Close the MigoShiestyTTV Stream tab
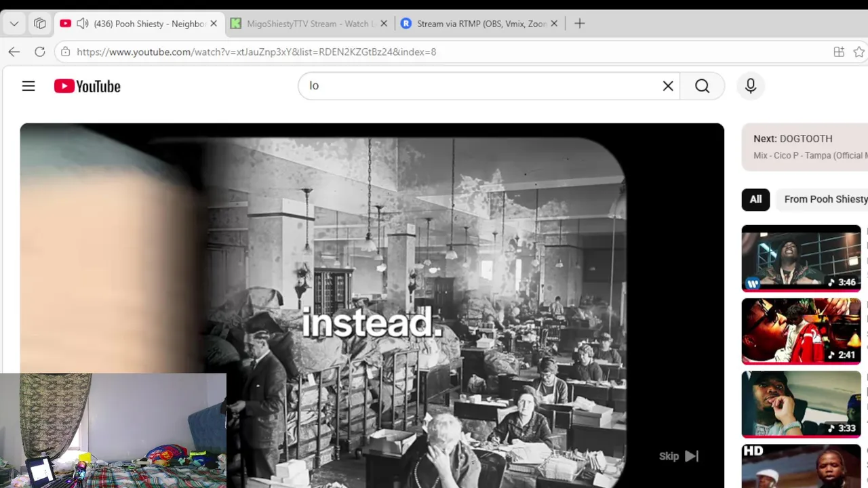Screen dimensions: 868x488 pyautogui.click(x=384, y=24)
